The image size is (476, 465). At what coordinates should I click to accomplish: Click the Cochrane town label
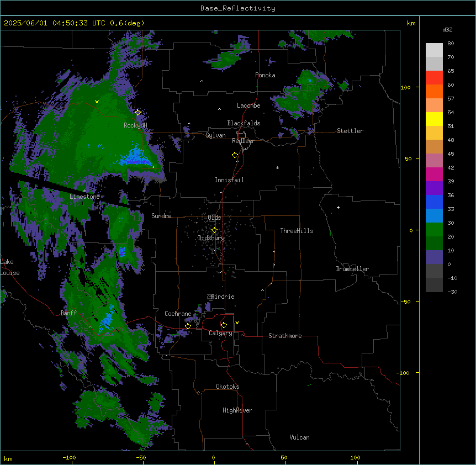pos(178,314)
